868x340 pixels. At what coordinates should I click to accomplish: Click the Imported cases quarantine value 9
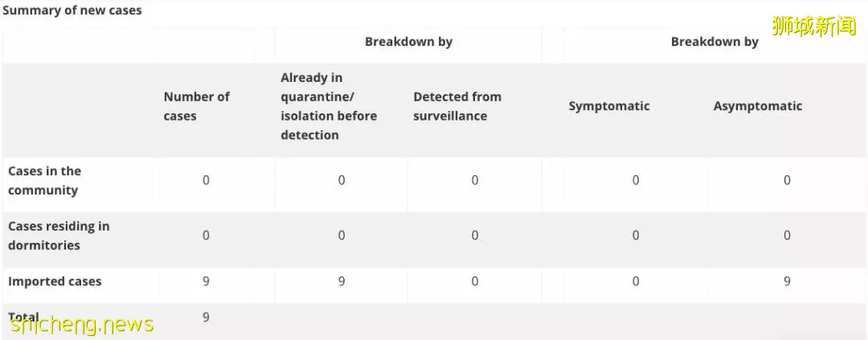pyautogui.click(x=342, y=281)
